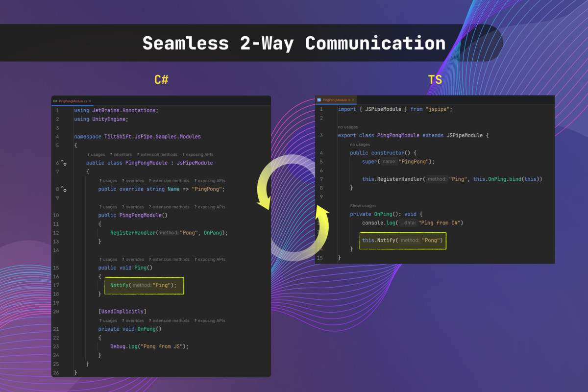The width and height of the screenshot is (588, 392).
Task: Click the inheritance gutter marker next to line 8
Action: [x=62, y=189]
